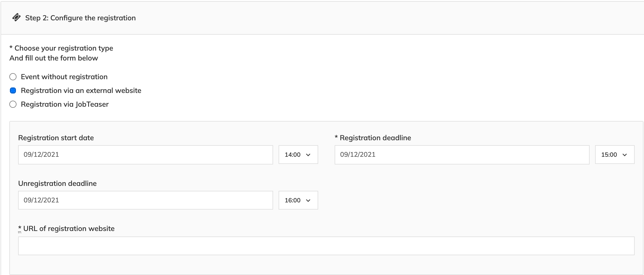This screenshot has height=275, width=644.
Task: Click the Registration start date field
Action: (x=145, y=155)
